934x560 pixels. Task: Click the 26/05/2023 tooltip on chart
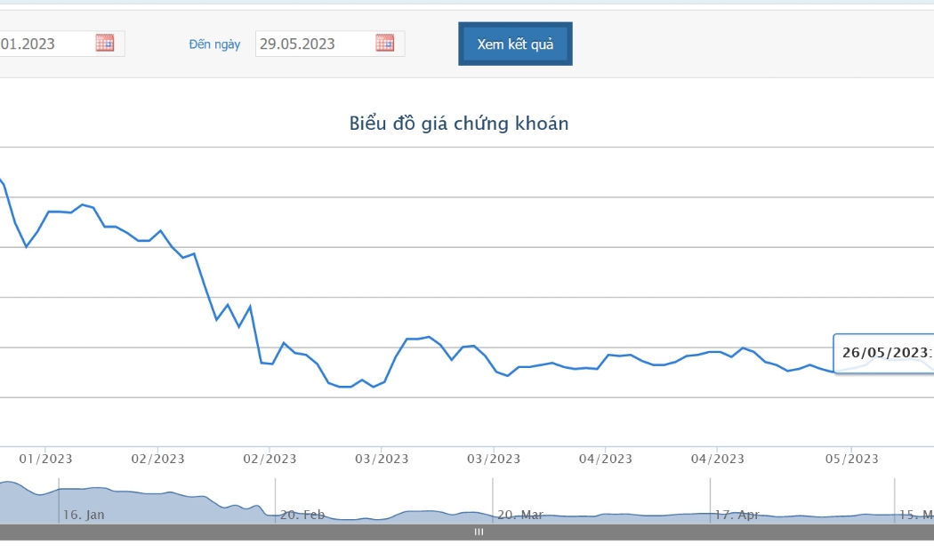(x=884, y=354)
